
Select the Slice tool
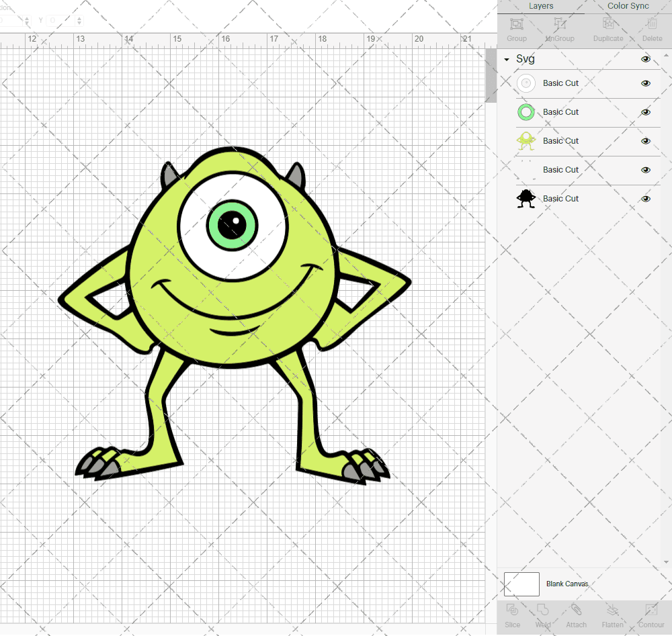(x=512, y=610)
